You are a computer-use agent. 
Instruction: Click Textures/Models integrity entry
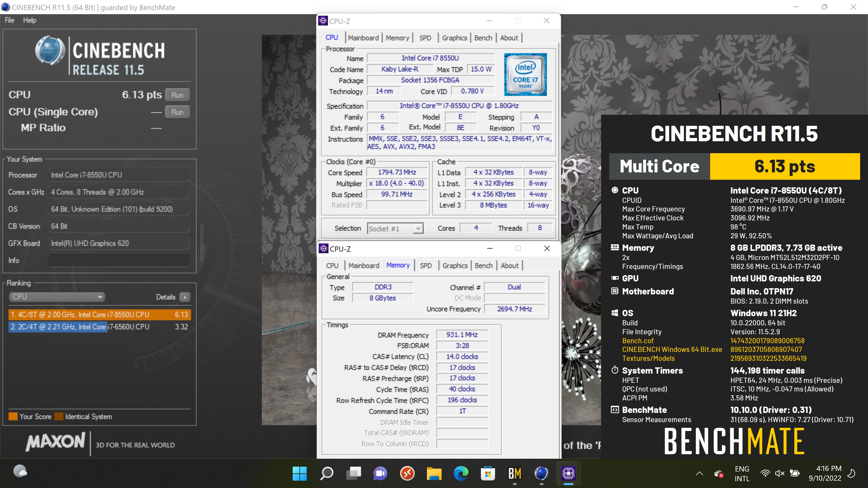pos(648,358)
